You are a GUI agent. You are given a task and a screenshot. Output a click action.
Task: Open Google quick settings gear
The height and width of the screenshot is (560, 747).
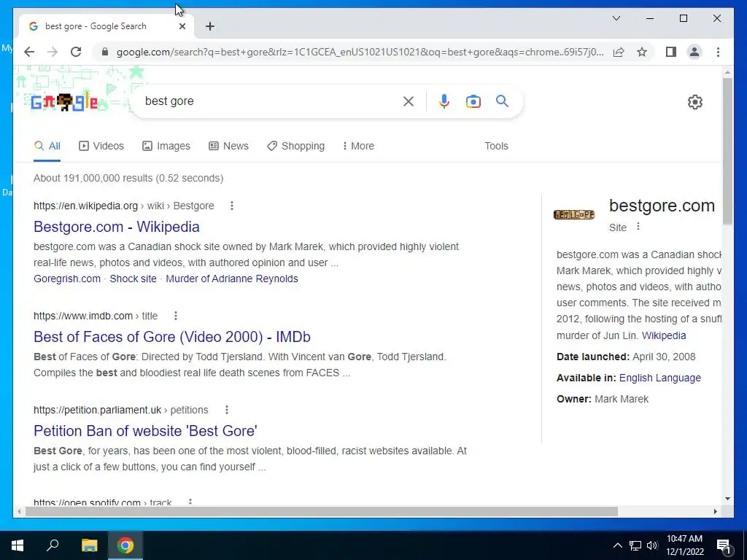(695, 102)
